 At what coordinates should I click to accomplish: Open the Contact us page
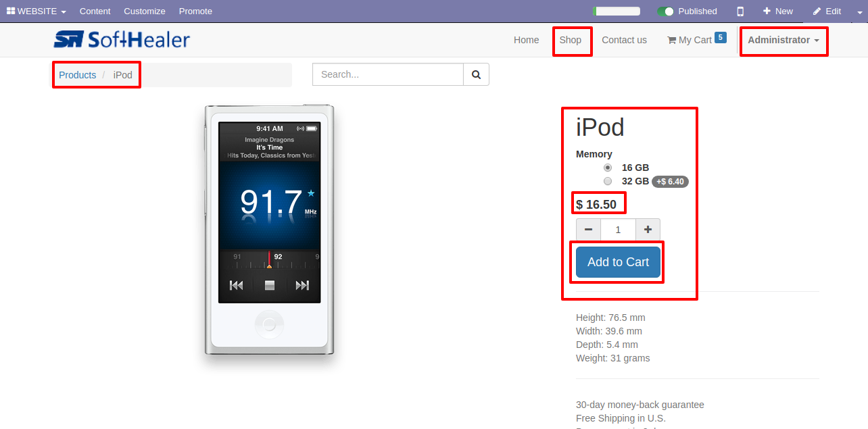pos(624,40)
